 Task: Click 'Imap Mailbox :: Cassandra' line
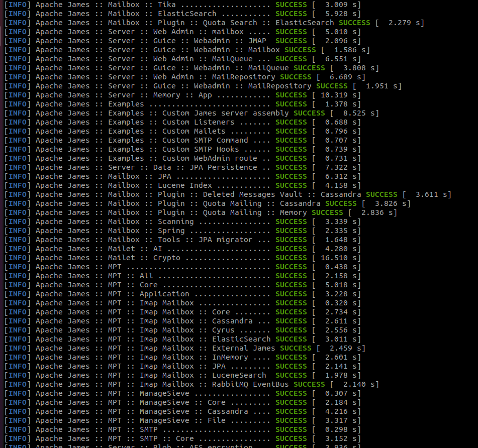point(182,321)
